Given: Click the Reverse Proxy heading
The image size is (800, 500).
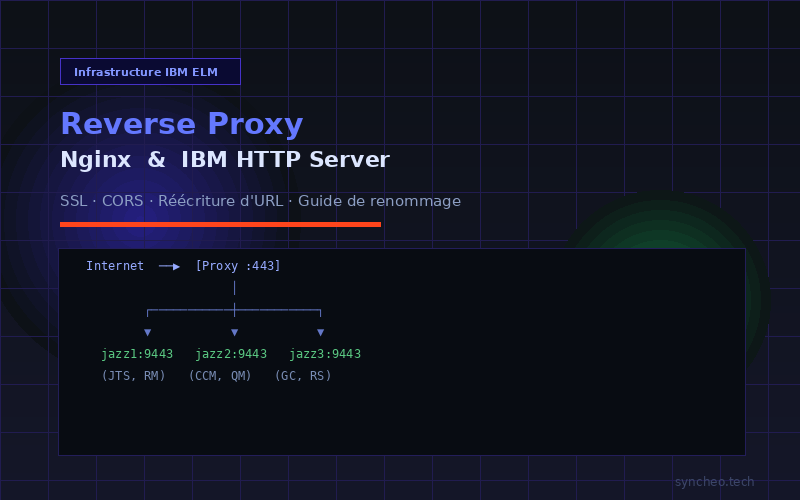Looking at the screenshot, I should click(x=181, y=124).
